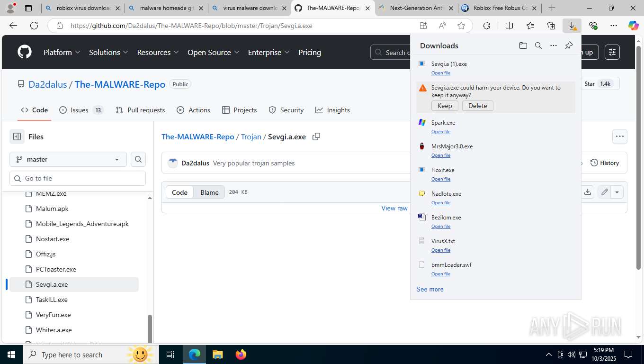Delete the Sevgi.a.exe download

click(x=478, y=106)
